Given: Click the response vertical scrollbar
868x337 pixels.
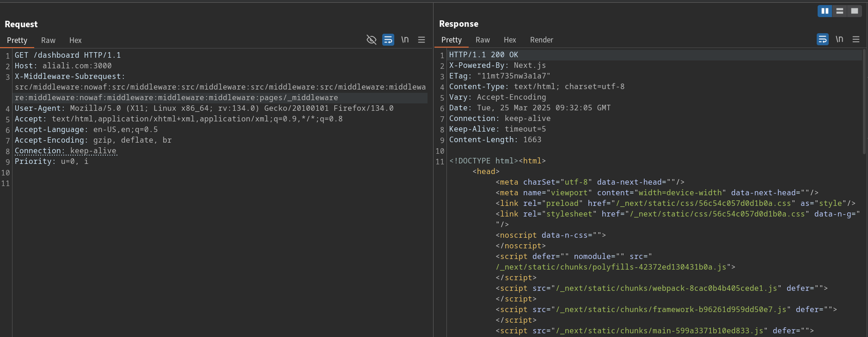Looking at the screenshot, I should pos(864,102).
